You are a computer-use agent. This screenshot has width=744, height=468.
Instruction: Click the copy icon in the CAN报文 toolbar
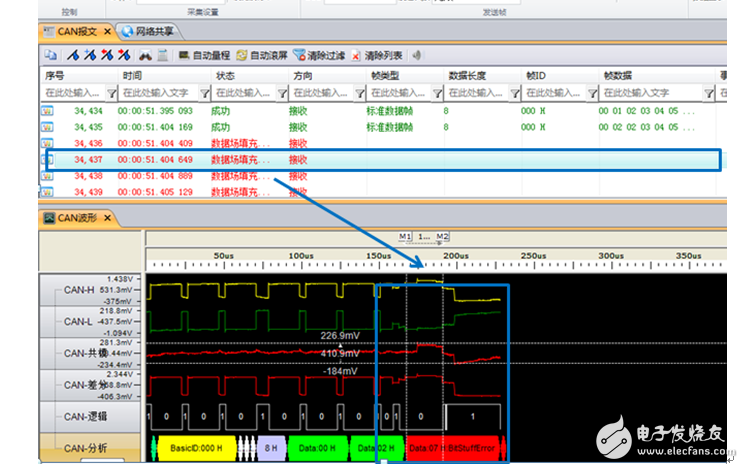click(50, 56)
